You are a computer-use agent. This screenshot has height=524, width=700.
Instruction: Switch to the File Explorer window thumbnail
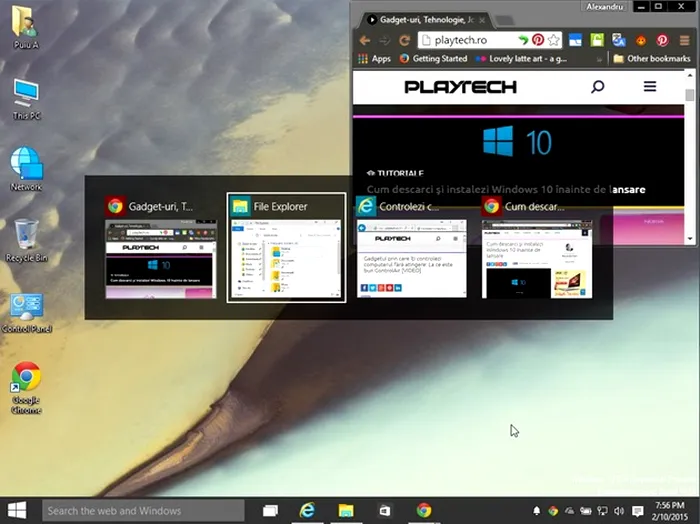coord(286,248)
